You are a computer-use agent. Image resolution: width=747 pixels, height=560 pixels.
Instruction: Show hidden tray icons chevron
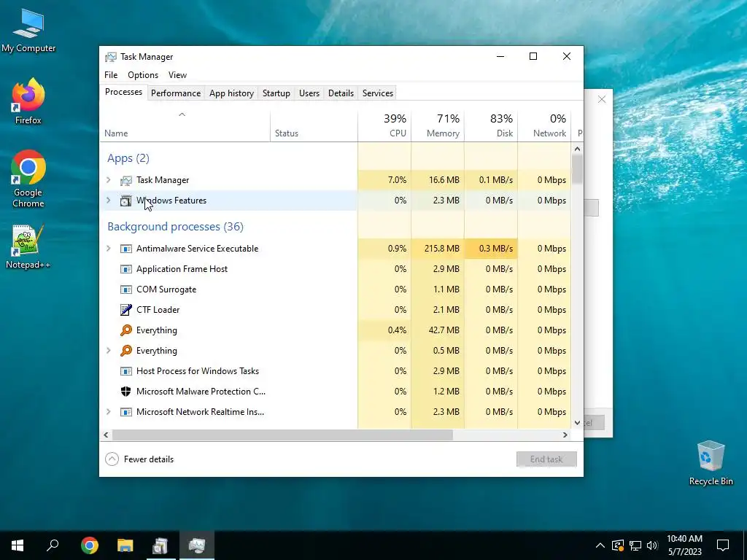[600, 545]
